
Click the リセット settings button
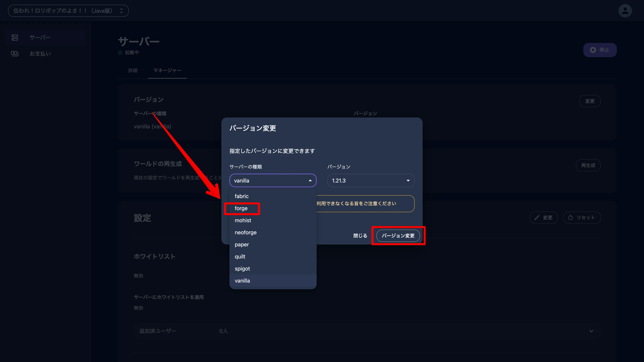pos(581,218)
